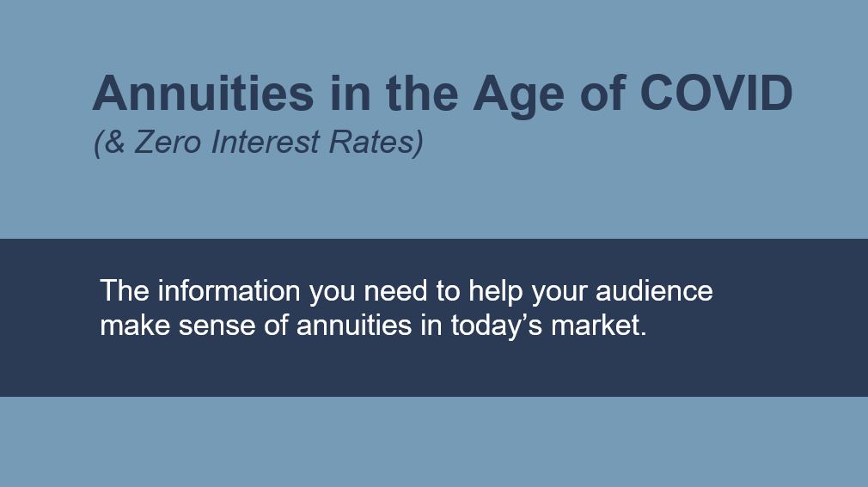Select the word "Annuities" in the slide title

coord(203,93)
